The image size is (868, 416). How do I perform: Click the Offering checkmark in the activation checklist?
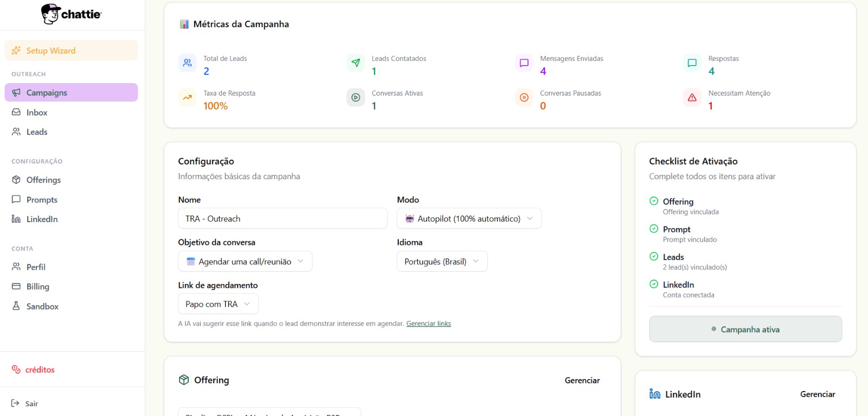[x=654, y=201]
